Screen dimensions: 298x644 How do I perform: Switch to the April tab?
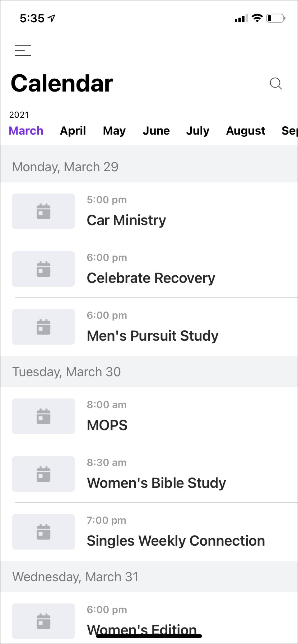click(73, 131)
